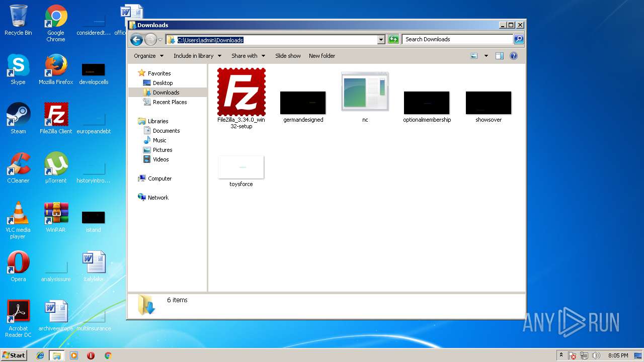Open the Steam desktop shortcut
This screenshot has height=362, width=644.
[18, 119]
